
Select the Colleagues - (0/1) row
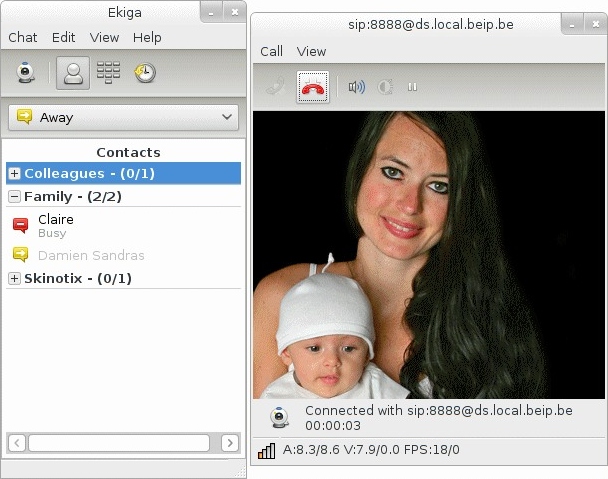[x=123, y=173]
